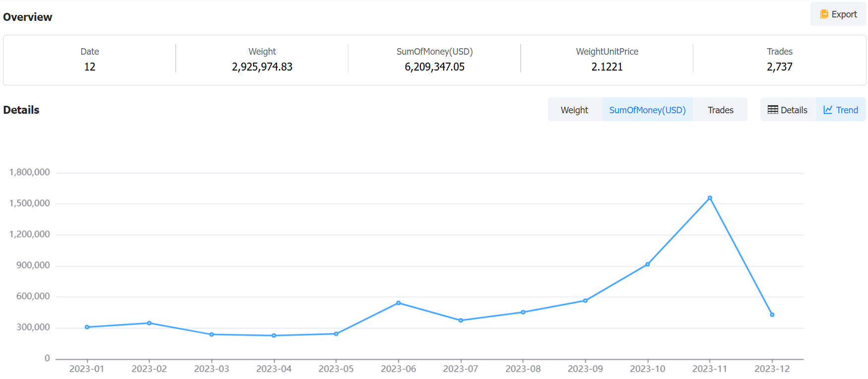Viewport: 868px width, 379px height.
Task: Select the 2023-02 data point on line
Action: tap(149, 323)
